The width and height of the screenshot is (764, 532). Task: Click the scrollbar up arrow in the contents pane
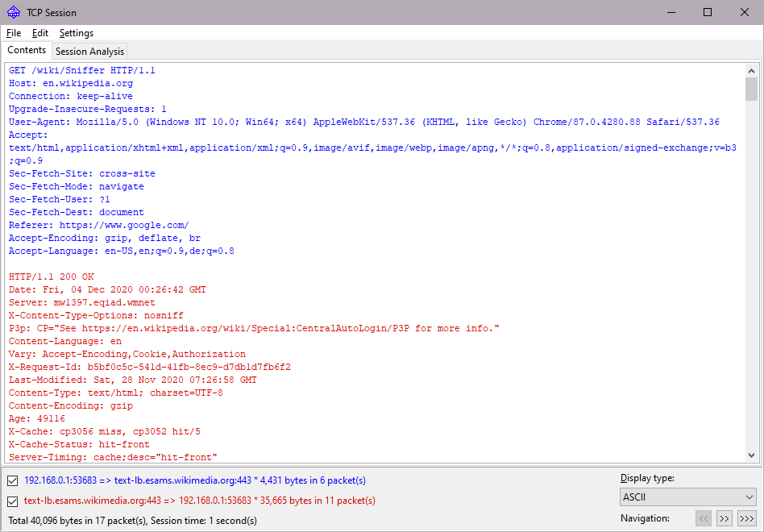tap(751, 71)
